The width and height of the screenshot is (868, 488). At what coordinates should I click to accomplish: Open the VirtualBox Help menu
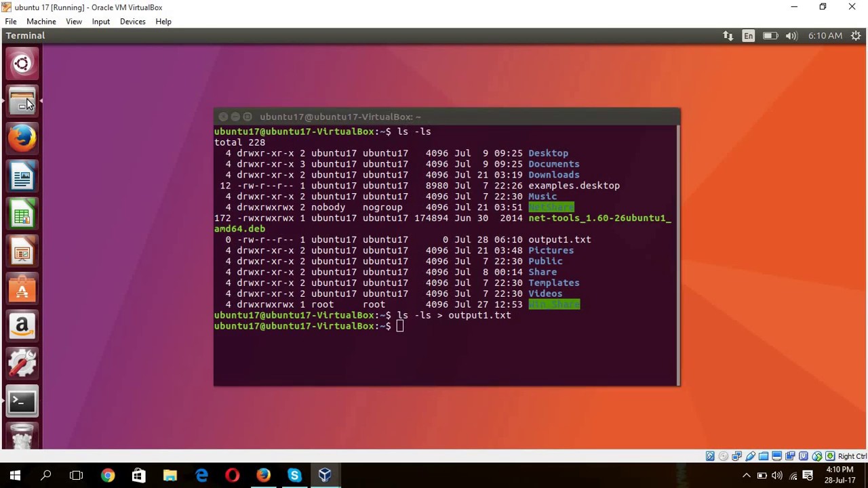[163, 22]
